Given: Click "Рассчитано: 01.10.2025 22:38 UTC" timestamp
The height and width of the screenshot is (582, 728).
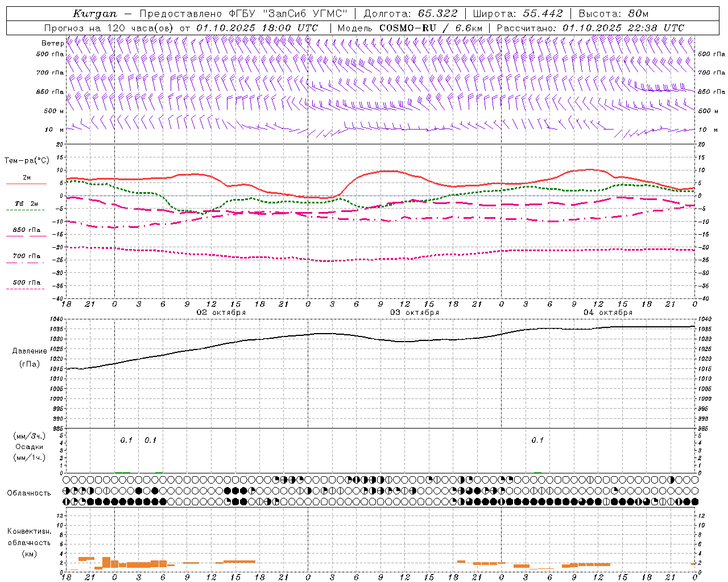Looking at the screenshot, I should (590, 28).
